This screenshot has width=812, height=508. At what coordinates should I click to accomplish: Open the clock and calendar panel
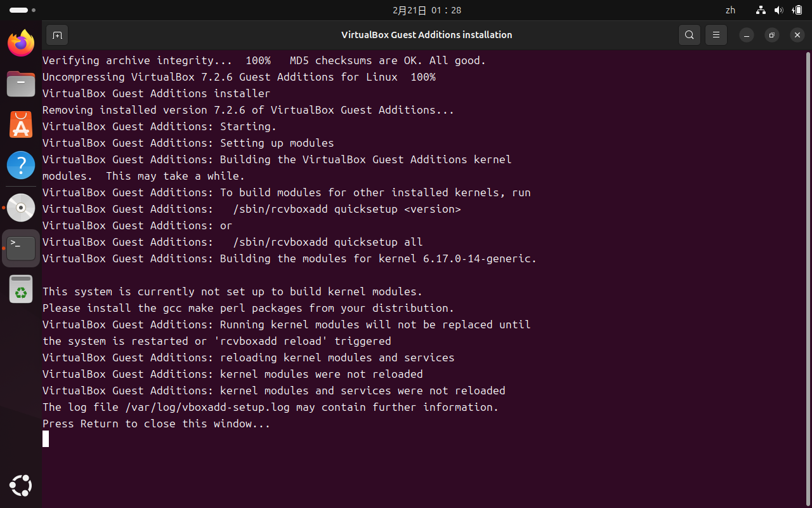427,10
